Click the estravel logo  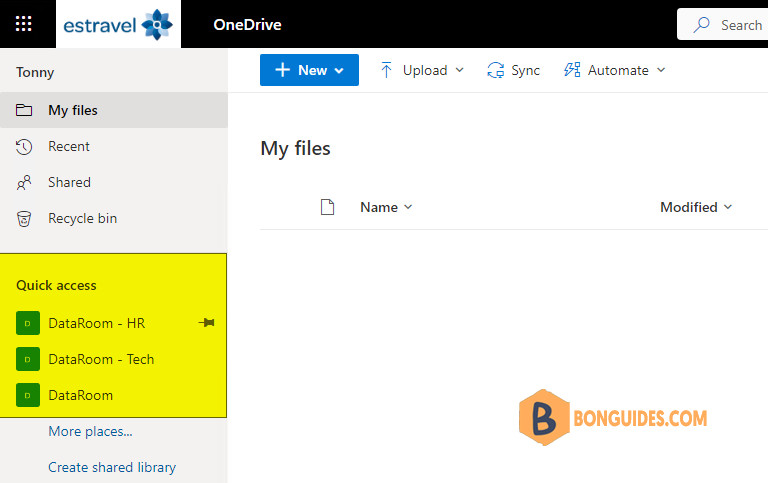pyautogui.click(x=118, y=24)
